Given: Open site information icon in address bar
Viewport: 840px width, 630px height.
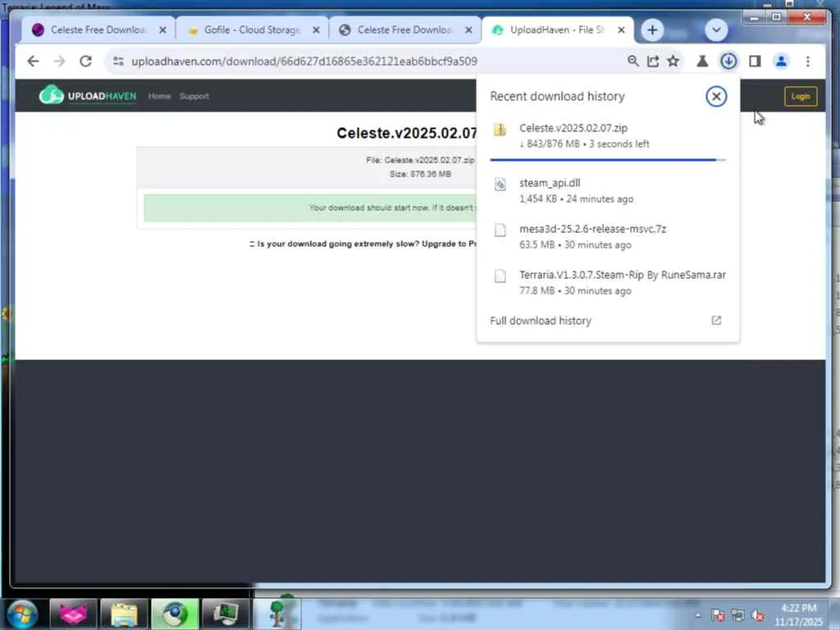Looking at the screenshot, I should (118, 61).
